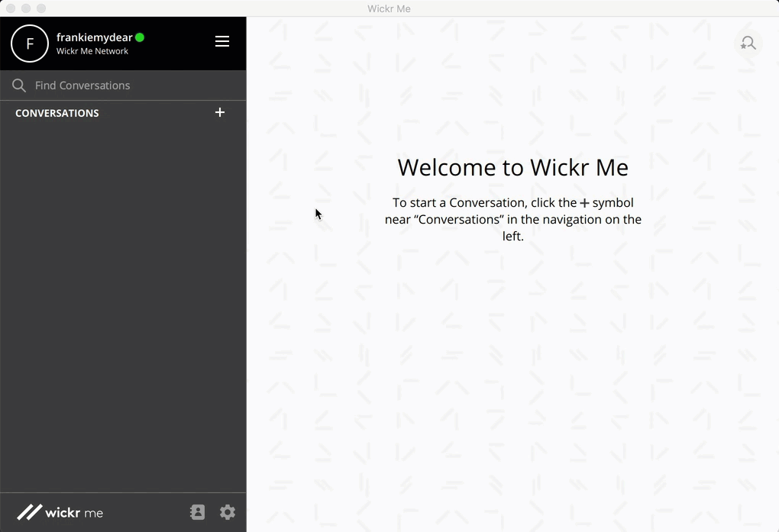Open the hamburger menu
This screenshot has width=779, height=532.
[222, 41]
